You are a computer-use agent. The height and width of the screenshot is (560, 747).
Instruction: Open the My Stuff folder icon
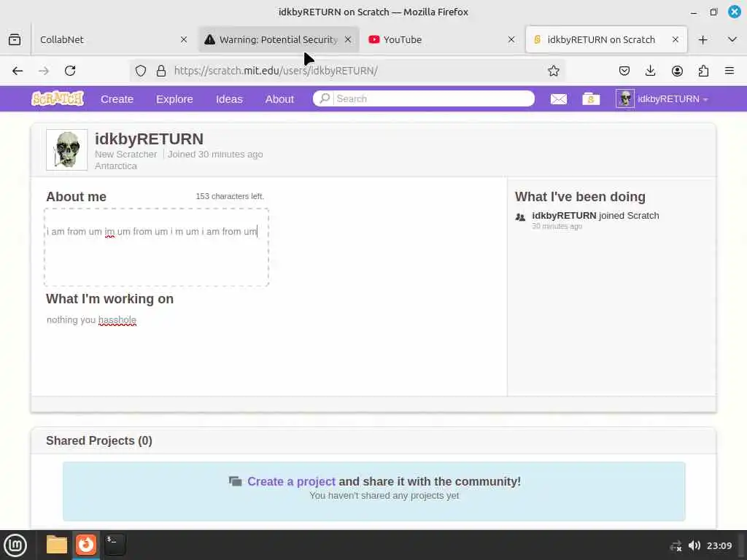pyautogui.click(x=591, y=99)
